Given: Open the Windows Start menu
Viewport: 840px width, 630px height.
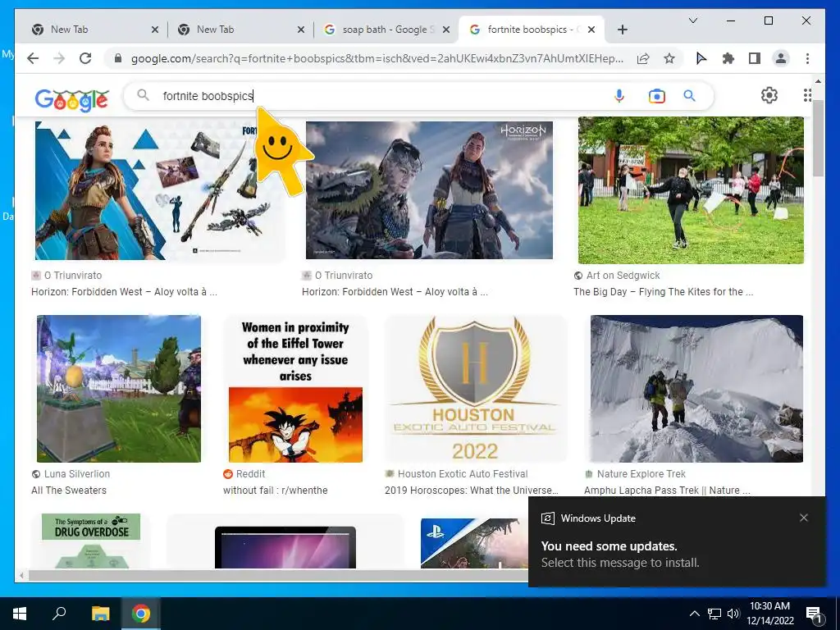Looking at the screenshot, I should [x=20, y=614].
